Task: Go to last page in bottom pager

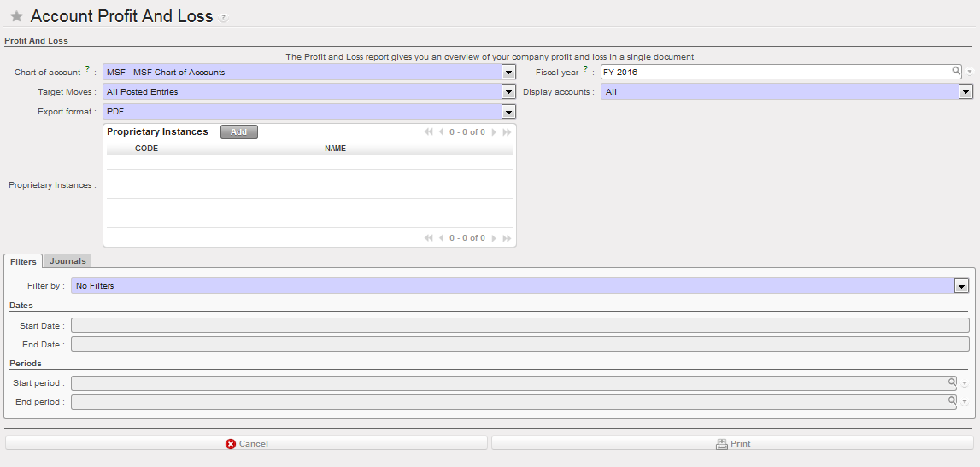Action: [507, 238]
